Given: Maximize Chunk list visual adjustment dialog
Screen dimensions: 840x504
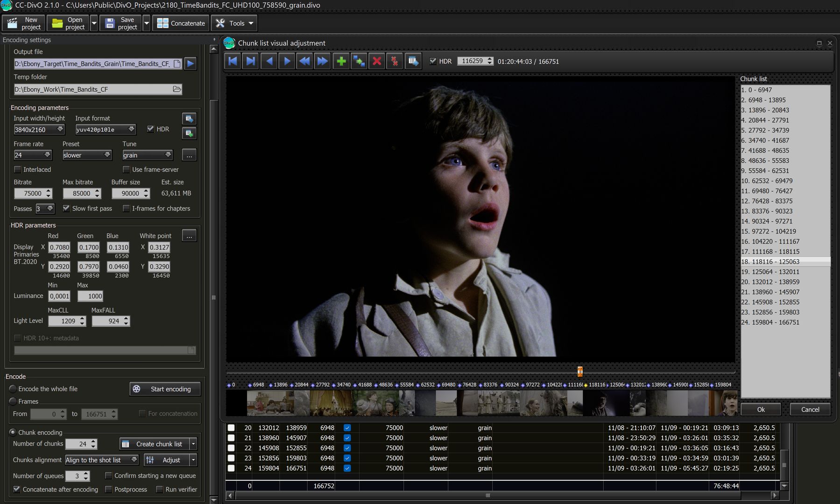Looking at the screenshot, I should (x=819, y=43).
